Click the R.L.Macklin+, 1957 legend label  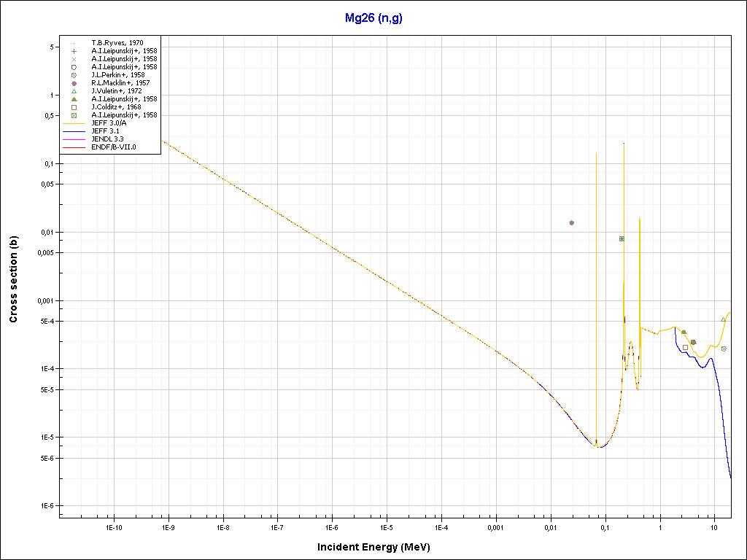[x=120, y=83]
